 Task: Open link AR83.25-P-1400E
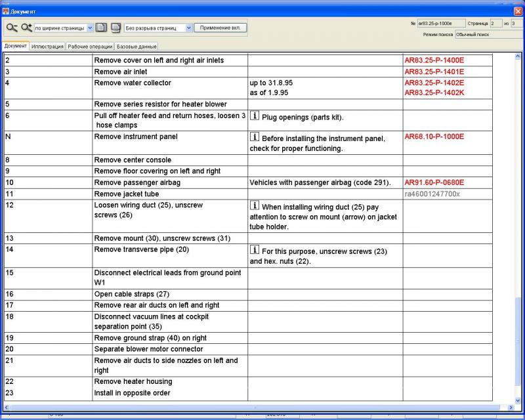tap(434, 60)
